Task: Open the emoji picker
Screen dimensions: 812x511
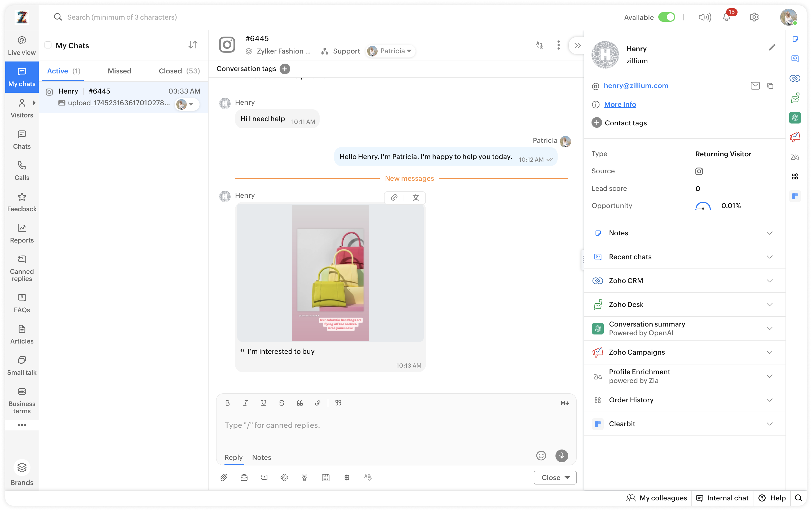Action: coord(541,456)
